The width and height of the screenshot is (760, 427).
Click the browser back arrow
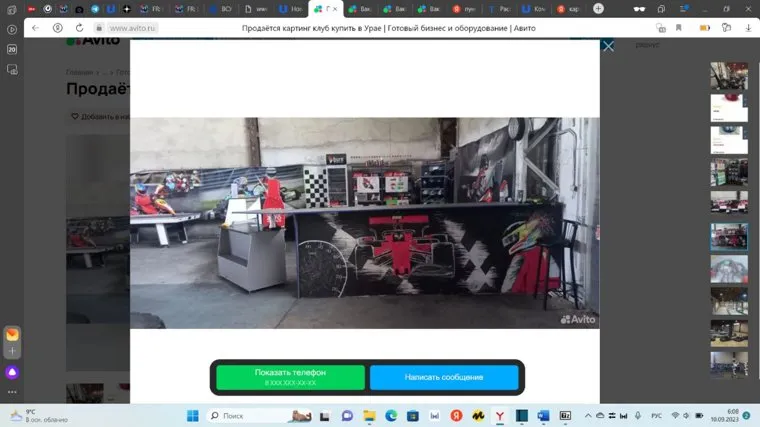(x=36, y=28)
